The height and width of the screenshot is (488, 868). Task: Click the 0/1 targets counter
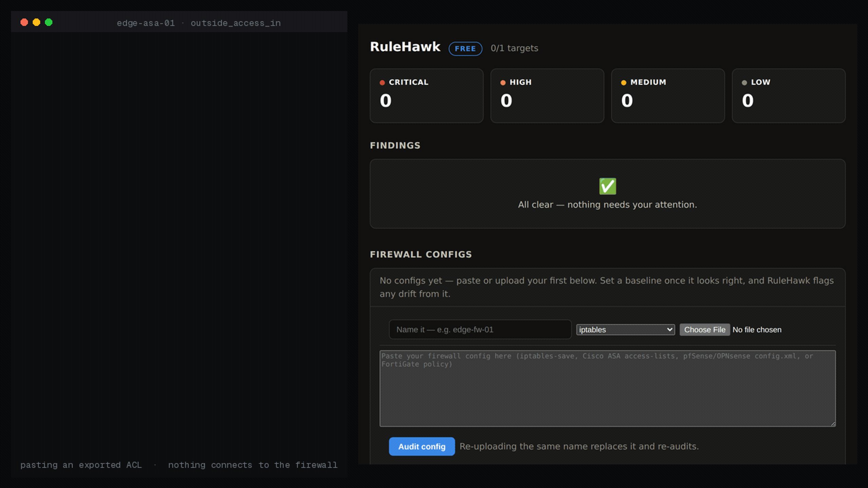click(x=514, y=48)
